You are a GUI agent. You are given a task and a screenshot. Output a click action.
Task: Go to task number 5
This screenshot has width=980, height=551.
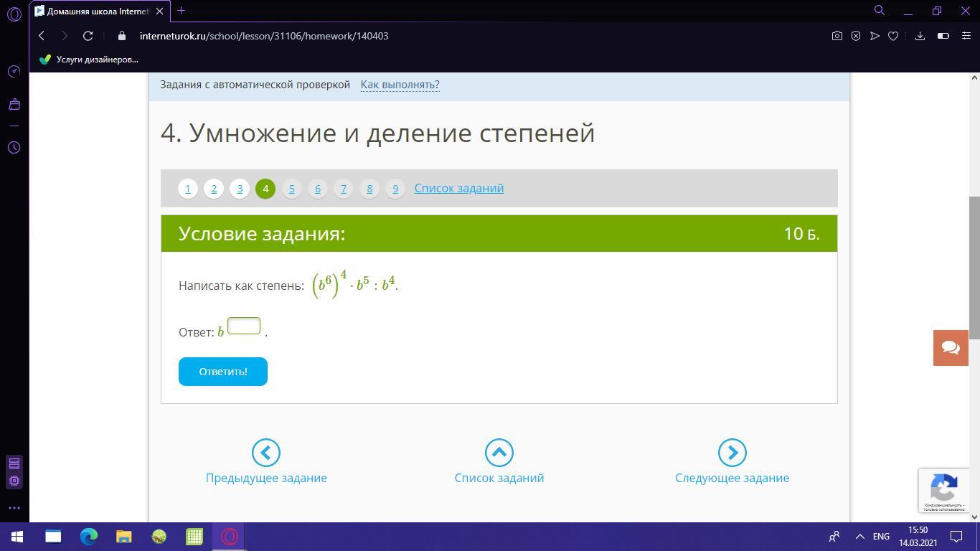(291, 189)
